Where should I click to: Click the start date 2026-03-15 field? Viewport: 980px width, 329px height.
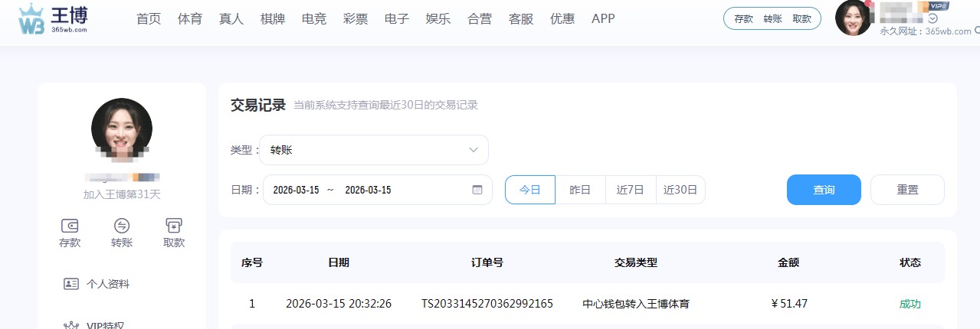coord(296,190)
